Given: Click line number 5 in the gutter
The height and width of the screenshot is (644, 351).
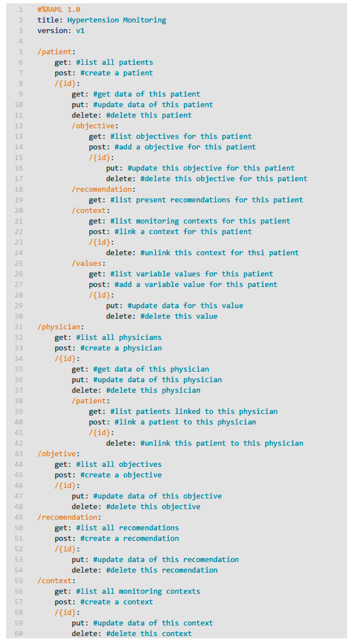Looking at the screenshot, I should [20, 52].
